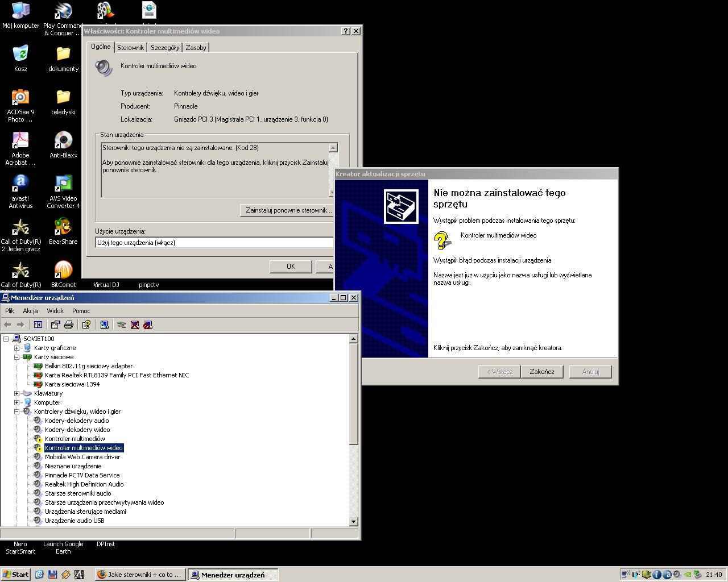Select Pinnacle PCTV Data Service entry
This screenshot has height=582, width=728.
pos(82,475)
